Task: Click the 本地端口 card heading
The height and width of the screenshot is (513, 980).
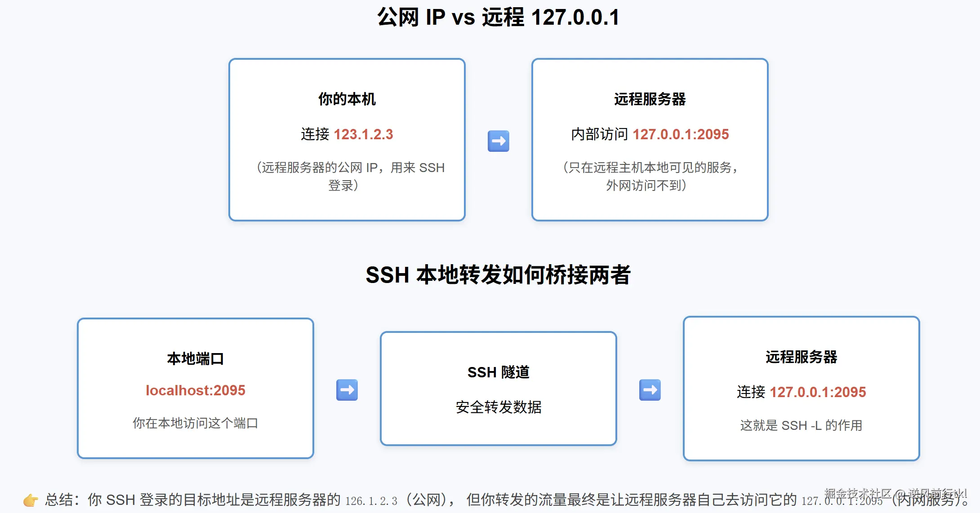Action: pyautogui.click(x=196, y=358)
